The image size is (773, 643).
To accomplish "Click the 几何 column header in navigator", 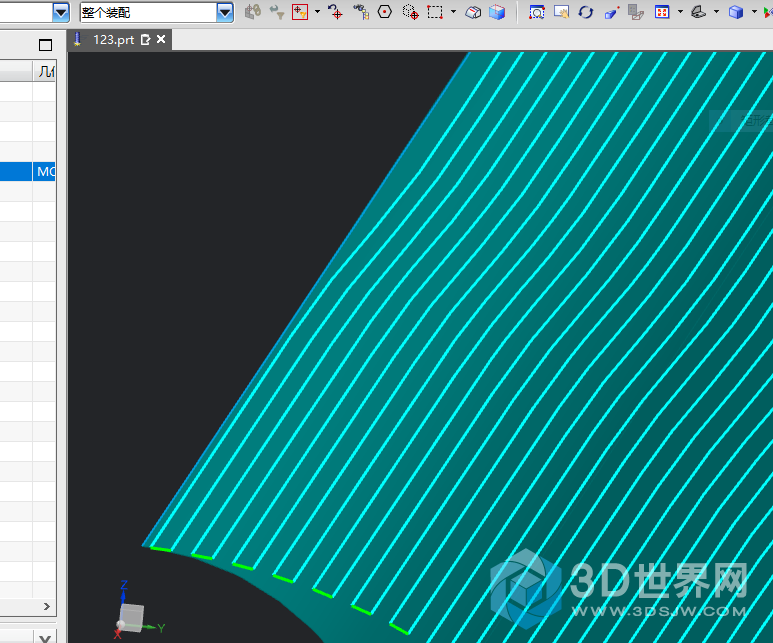I will click(45, 71).
